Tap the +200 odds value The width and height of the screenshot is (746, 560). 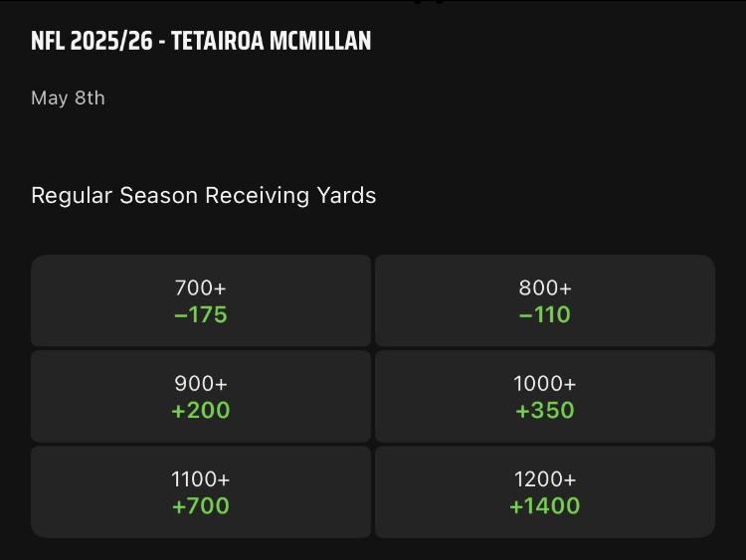[x=201, y=411]
